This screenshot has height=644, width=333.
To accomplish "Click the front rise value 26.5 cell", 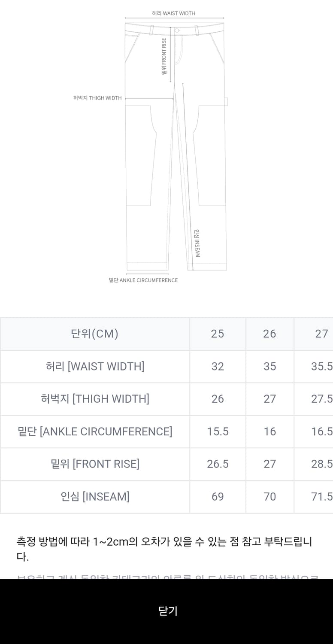I will click(x=218, y=464).
